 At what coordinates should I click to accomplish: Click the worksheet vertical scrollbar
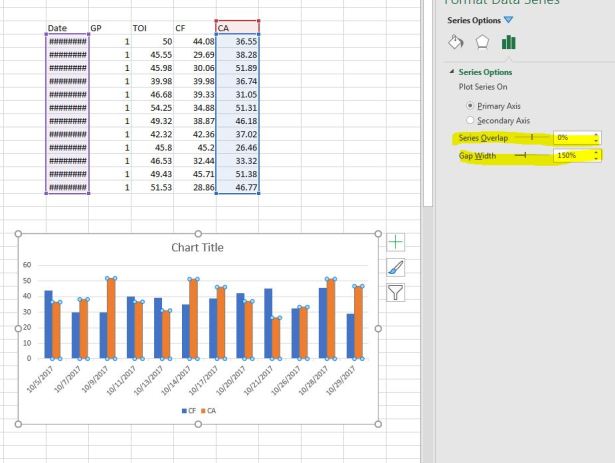point(427,102)
